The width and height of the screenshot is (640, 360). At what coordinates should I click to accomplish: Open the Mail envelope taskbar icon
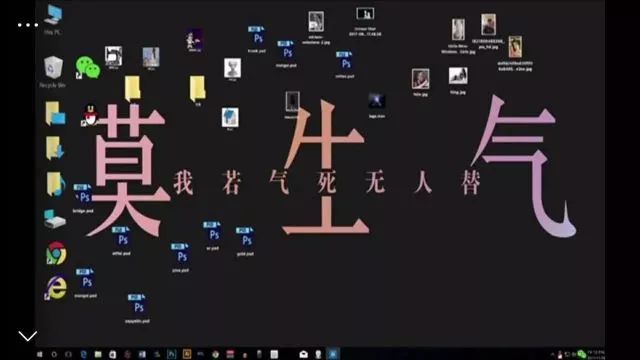[303, 354]
